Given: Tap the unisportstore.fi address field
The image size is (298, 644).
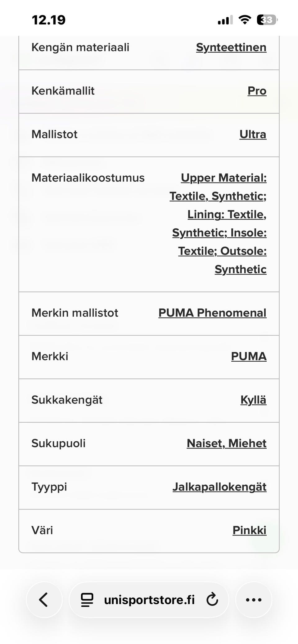Looking at the screenshot, I should click(149, 600).
